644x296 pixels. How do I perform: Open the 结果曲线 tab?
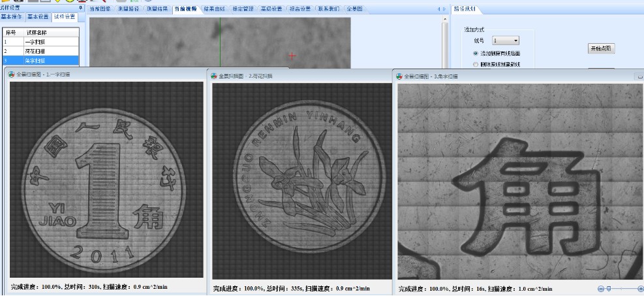215,8
